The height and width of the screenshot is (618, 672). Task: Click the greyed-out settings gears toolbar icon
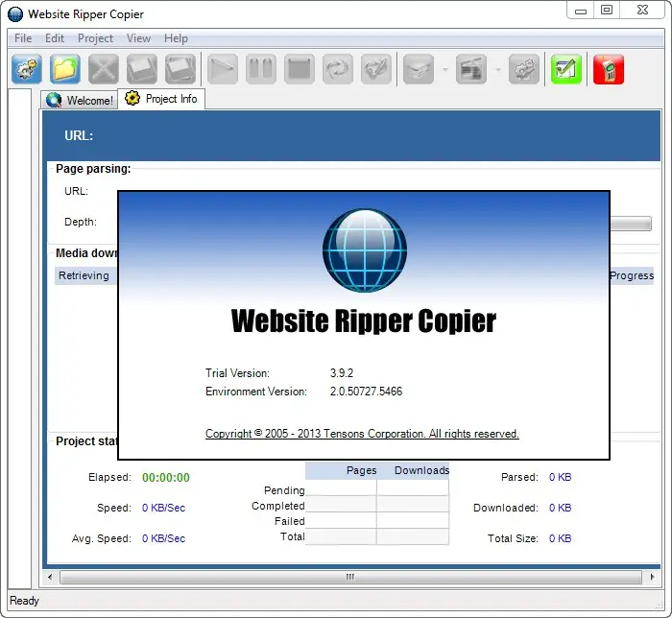[x=524, y=69]
